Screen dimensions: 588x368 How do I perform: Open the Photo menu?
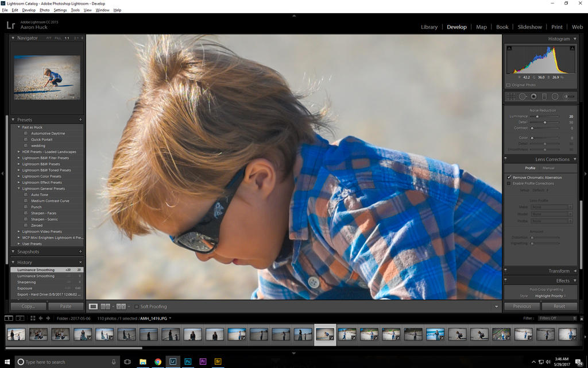[44, 10]
